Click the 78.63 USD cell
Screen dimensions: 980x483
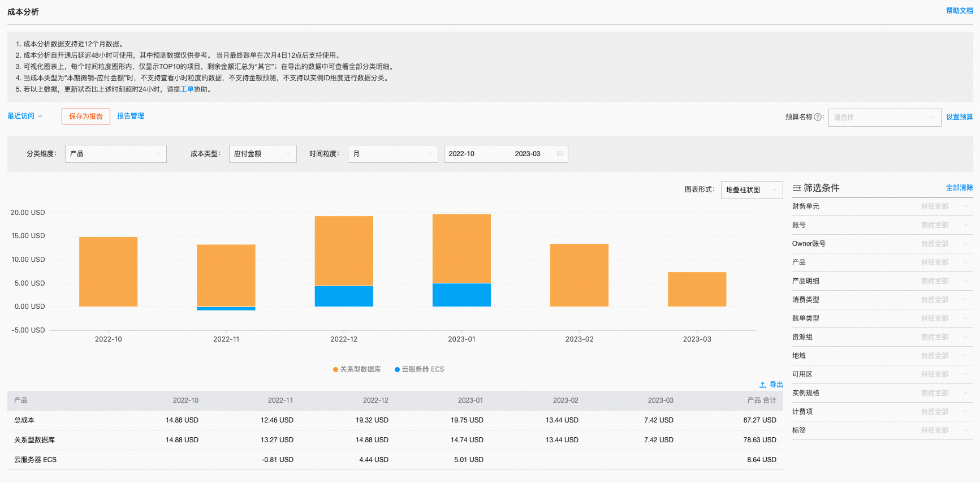(x=760, y=440)
